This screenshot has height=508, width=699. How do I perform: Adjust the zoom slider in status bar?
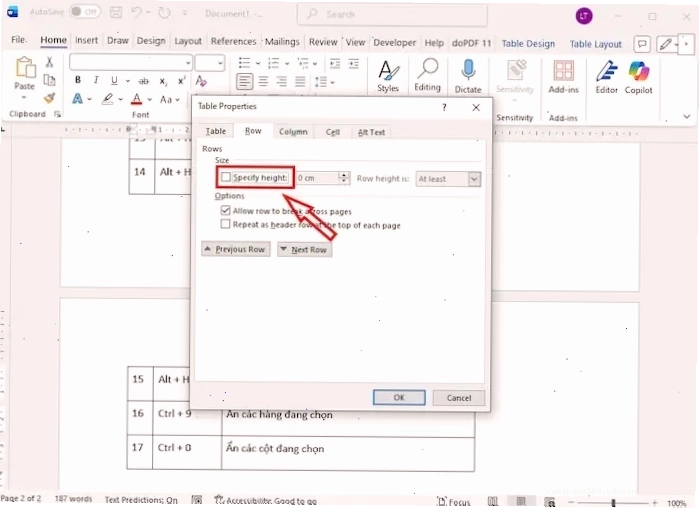613,503
